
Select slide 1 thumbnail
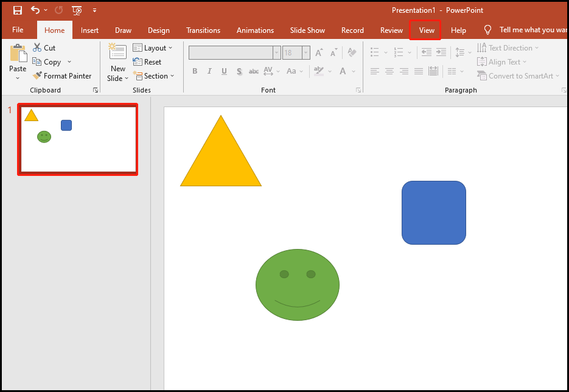point(77,139)
